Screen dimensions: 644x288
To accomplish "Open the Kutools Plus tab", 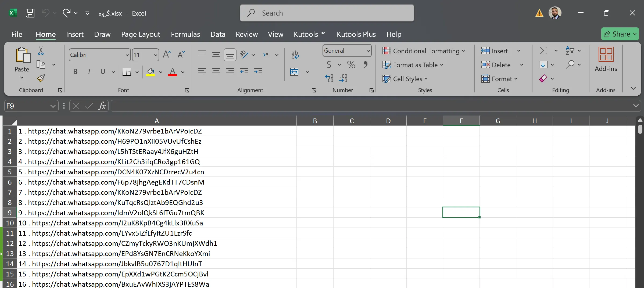I will [356, 34].
